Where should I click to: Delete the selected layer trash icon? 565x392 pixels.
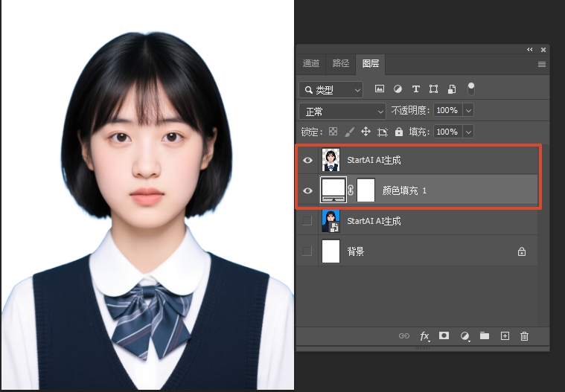[524, 336]
